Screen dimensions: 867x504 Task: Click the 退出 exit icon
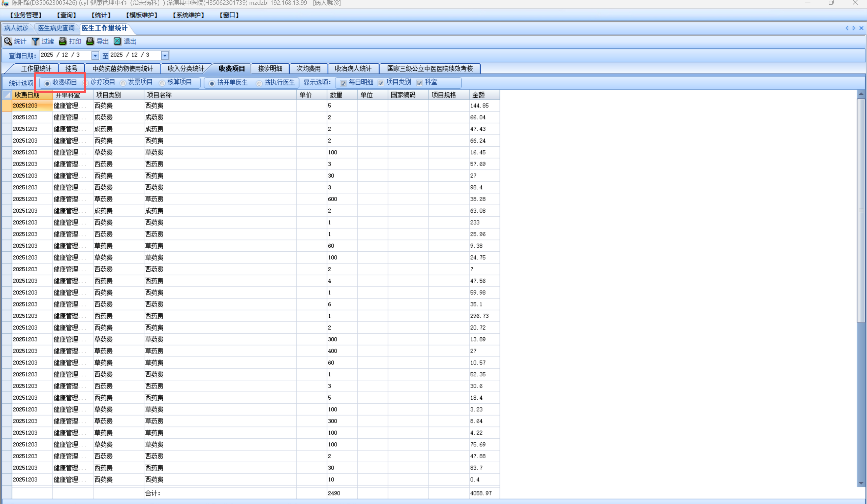[117, 42]
